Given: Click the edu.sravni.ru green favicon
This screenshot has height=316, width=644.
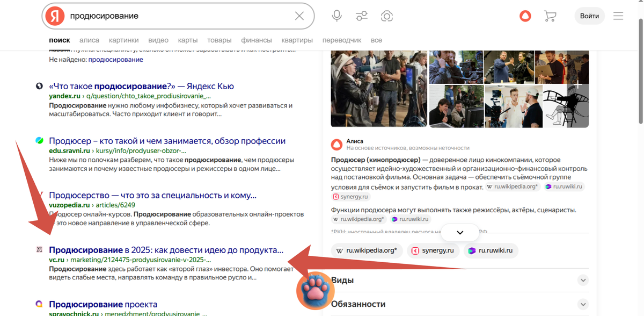Looking at the screenshot, I should (x=39, y=141).
